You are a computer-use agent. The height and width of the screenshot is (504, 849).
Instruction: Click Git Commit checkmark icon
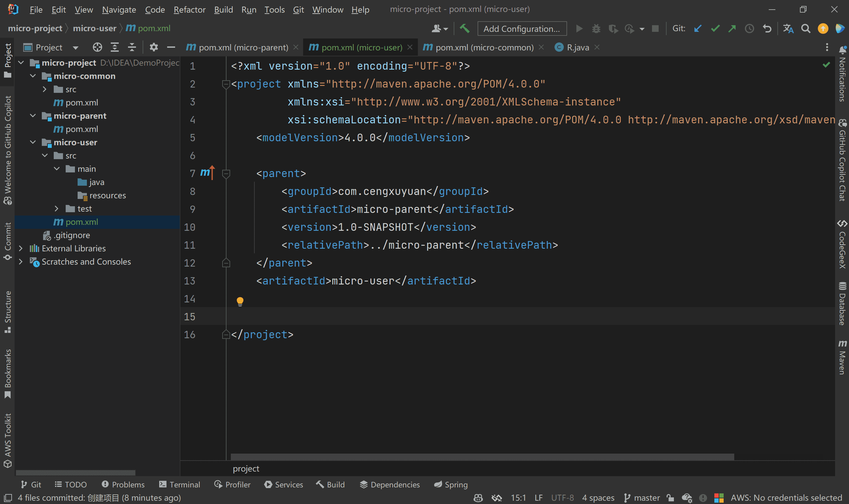[x=715, y=29]
